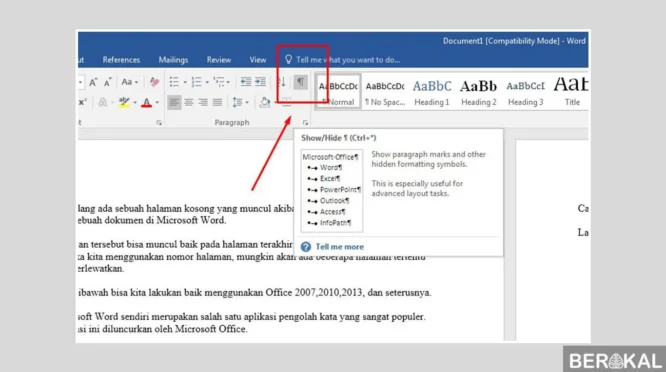Viewport: 666px width, 372px height.
Task: Open the highlight color dropdown arrow
Action: pyautogui.click(x=135, y=102)
